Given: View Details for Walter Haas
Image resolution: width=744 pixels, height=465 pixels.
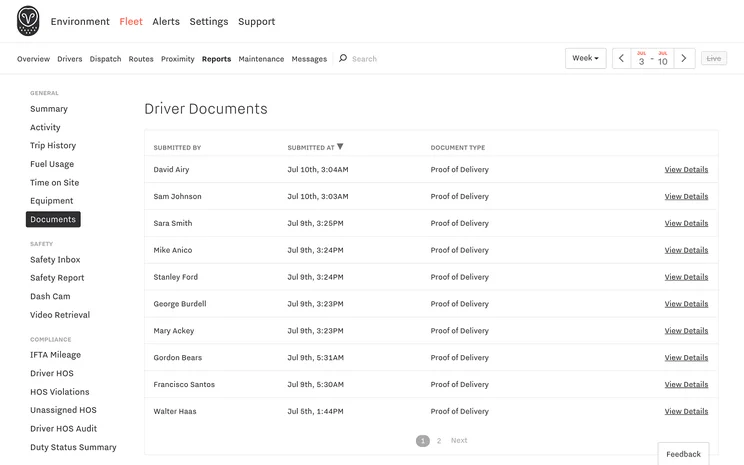Looking at the screenshot, I should [x=686, y=411].
